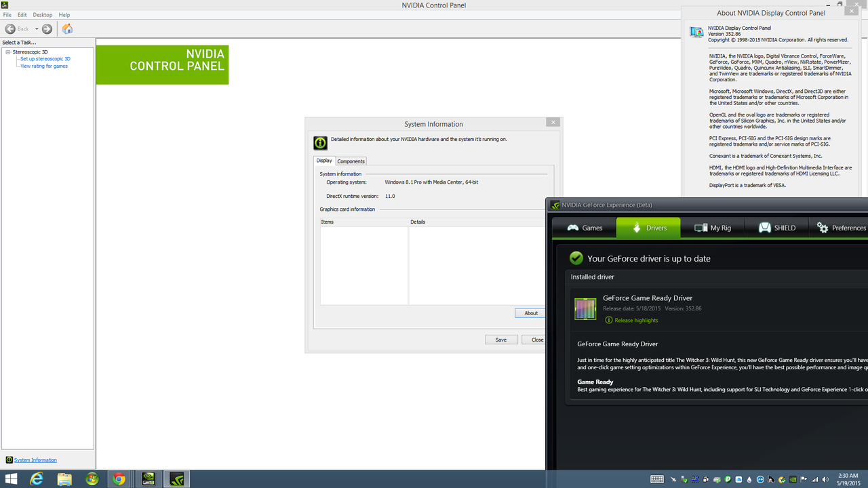Switch to GeForce Experience taskbar button

click(177, 479)
